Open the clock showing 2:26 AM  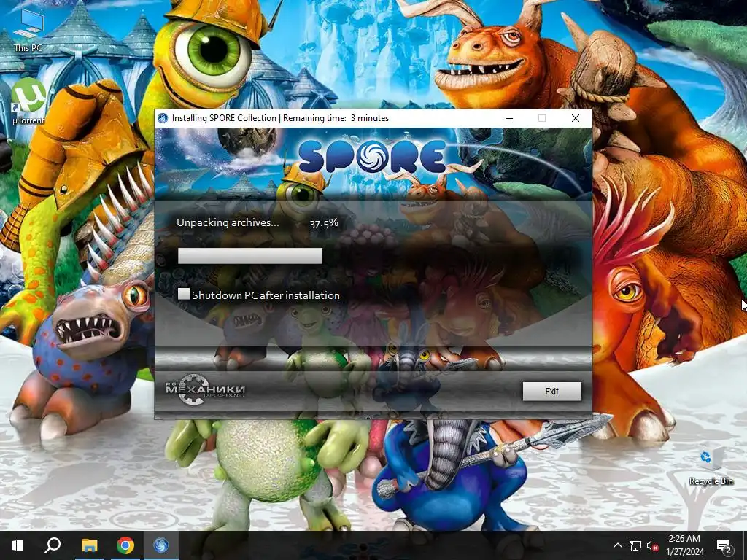684,545
